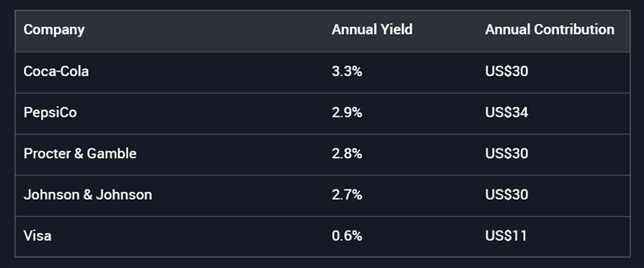This screenshot has width=644, height=268.
Task: Select the PepsiCo company cell
Action: click(50, 113)
